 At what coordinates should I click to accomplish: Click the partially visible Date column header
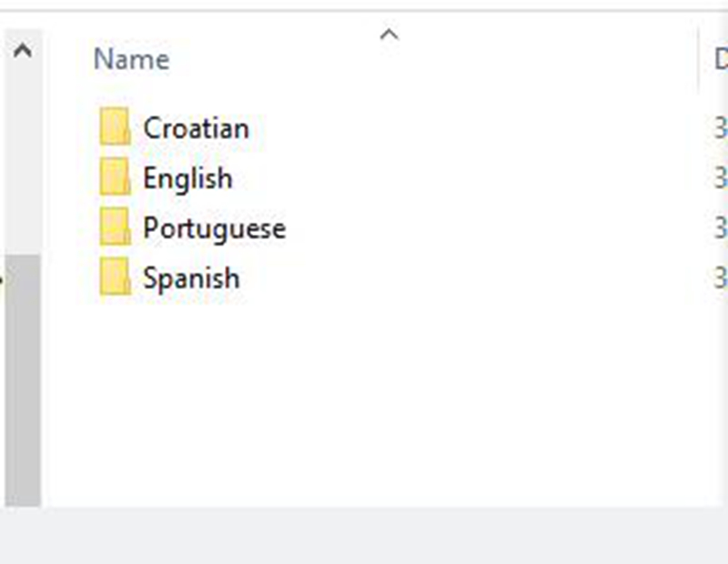pyautogui.click(x=719, y=60)
